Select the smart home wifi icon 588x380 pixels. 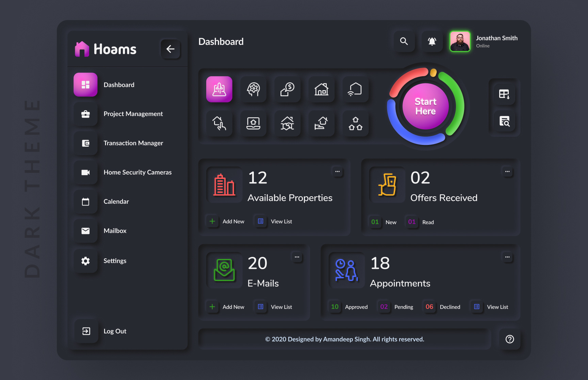pos(355,89)
